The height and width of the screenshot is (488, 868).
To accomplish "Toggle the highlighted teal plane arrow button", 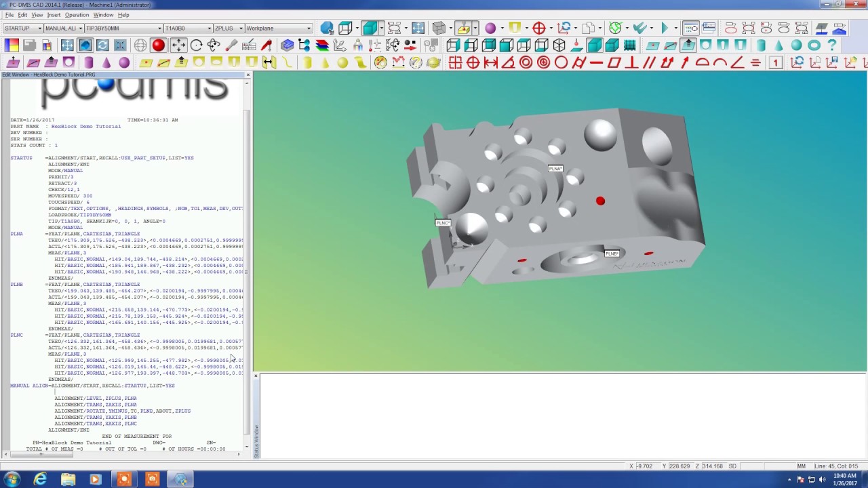I will click(688, 45).
